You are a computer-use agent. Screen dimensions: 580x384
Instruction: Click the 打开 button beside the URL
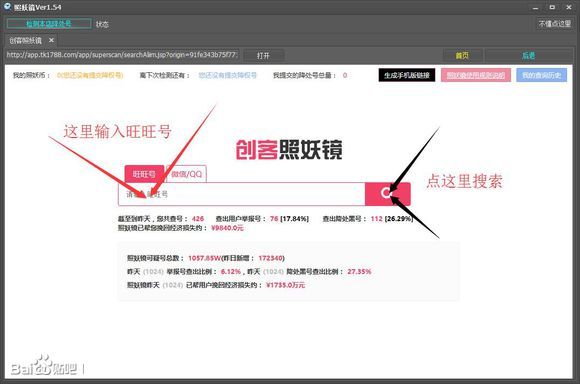tap(263, 55)
